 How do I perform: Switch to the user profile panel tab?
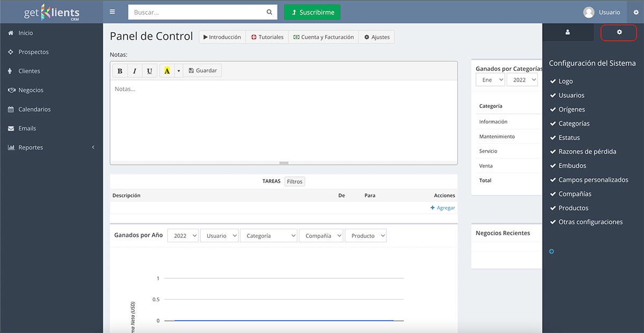(x=568, y=32)
